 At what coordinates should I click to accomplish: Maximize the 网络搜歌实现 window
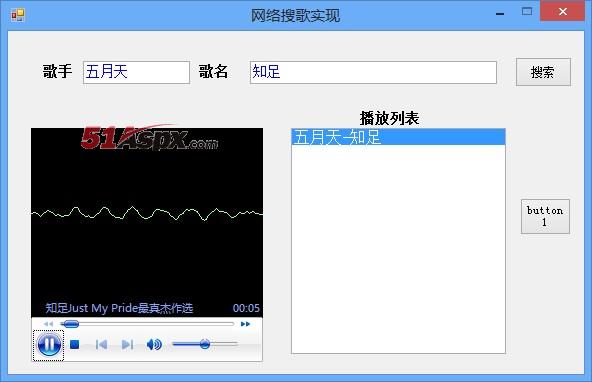point(527,12)
